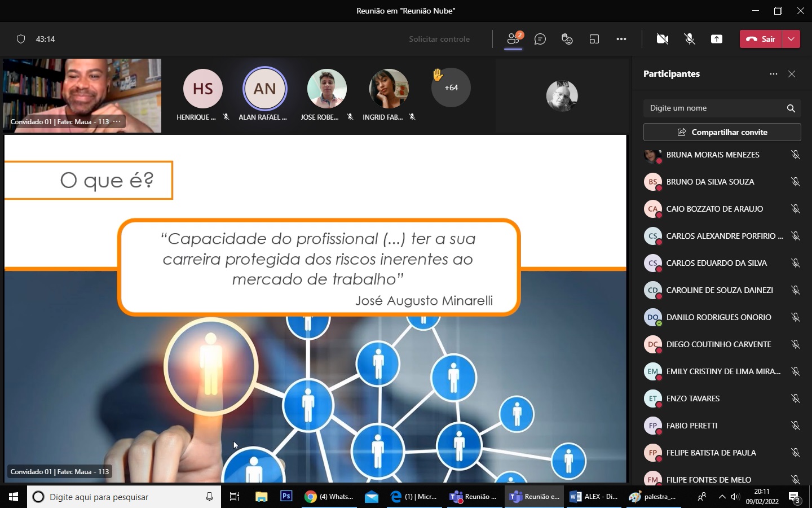Open the reactions icon
This screenshot has height=508, width=812.
[567, 39]
